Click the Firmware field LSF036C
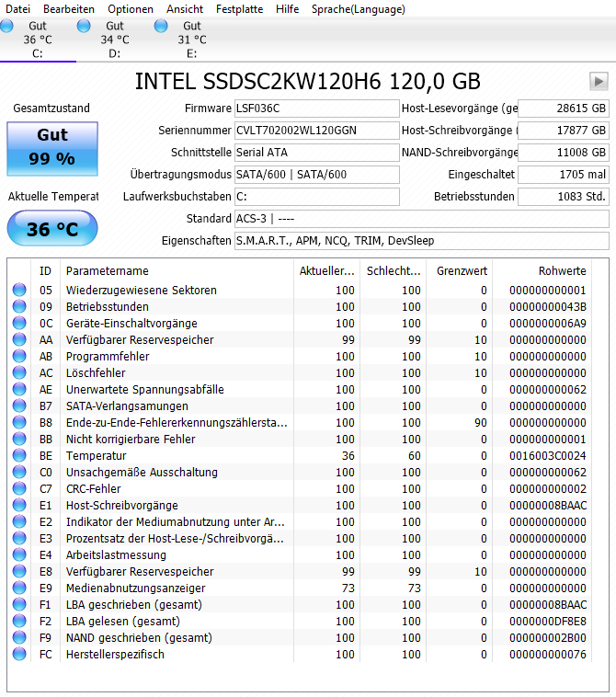616x697 pixels. 317,108
